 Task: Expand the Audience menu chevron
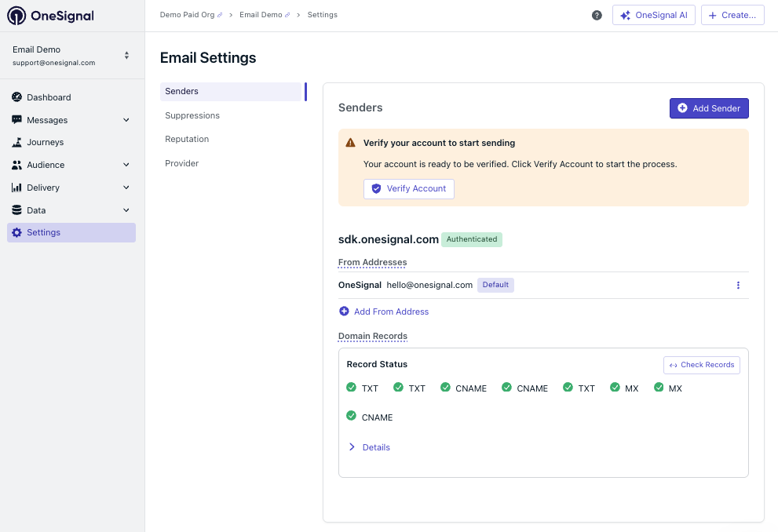tap(126, 165)
